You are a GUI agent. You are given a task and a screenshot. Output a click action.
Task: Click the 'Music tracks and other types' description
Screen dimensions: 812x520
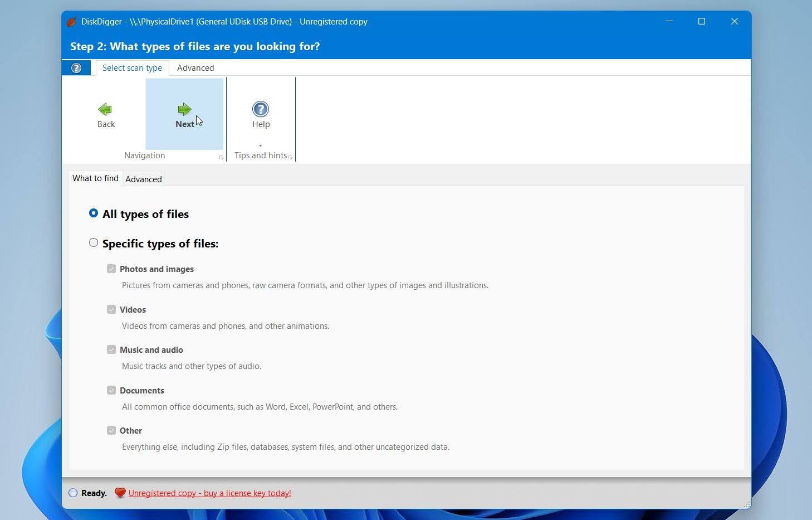click(x=192, y=366)
